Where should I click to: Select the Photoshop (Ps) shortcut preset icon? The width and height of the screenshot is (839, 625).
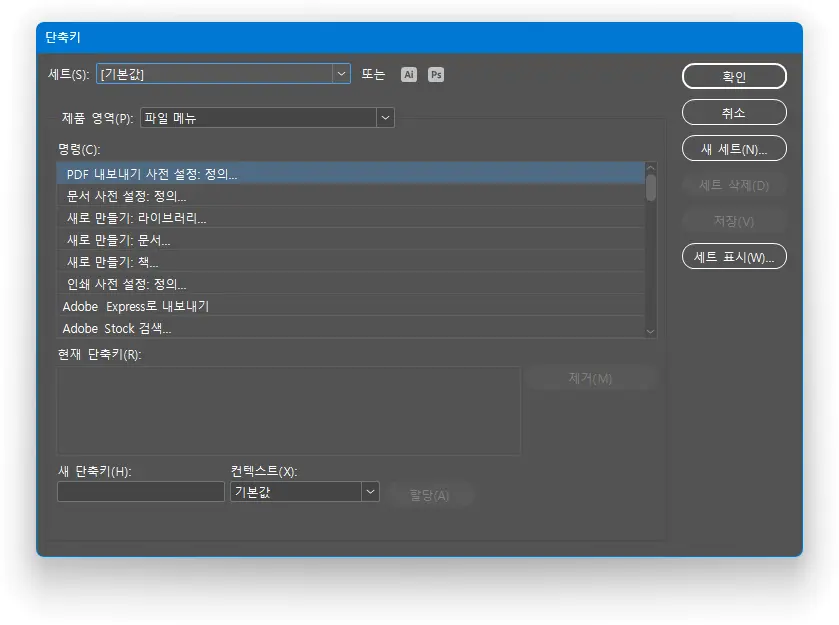click(436, 74)
